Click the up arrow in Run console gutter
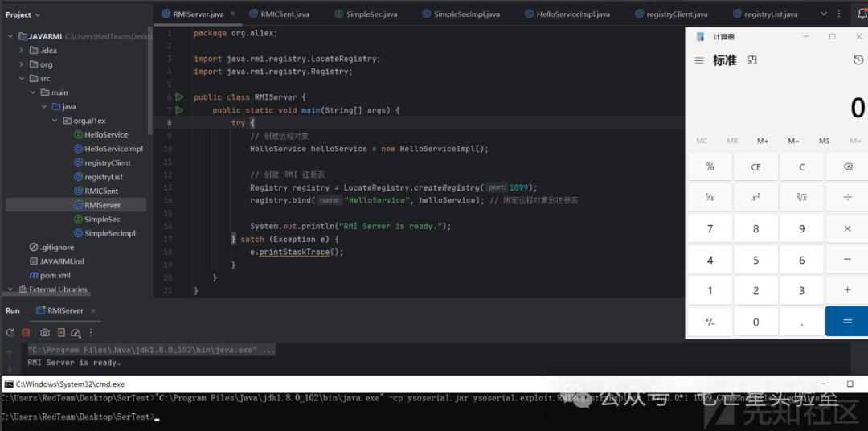The image size is (868, 431). [x=10, y=353]
